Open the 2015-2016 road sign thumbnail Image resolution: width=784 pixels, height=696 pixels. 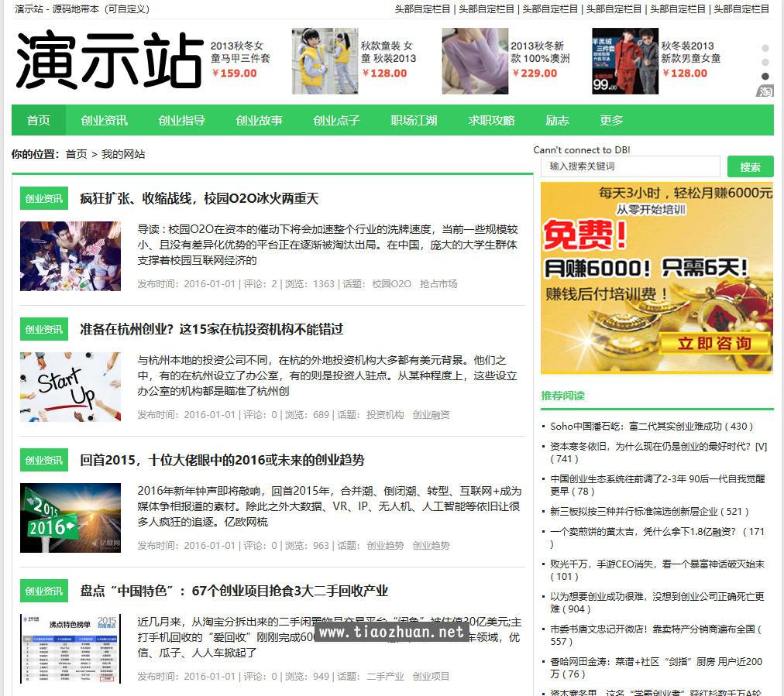70,518
